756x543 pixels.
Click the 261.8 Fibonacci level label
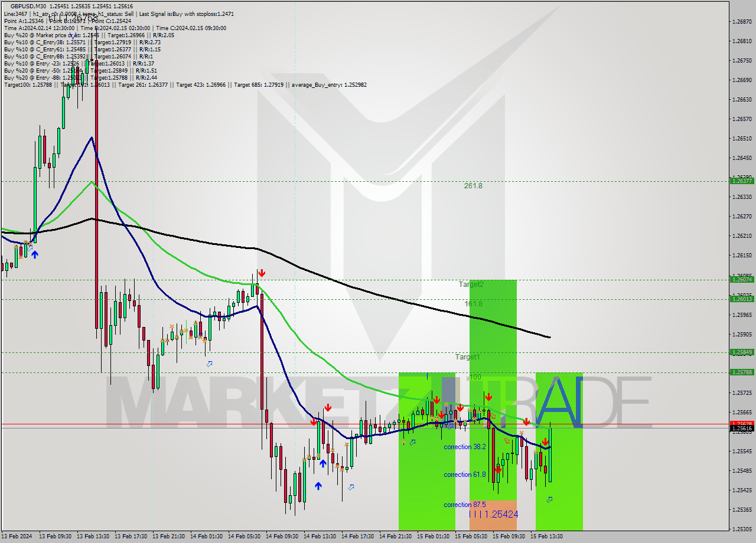473,185
